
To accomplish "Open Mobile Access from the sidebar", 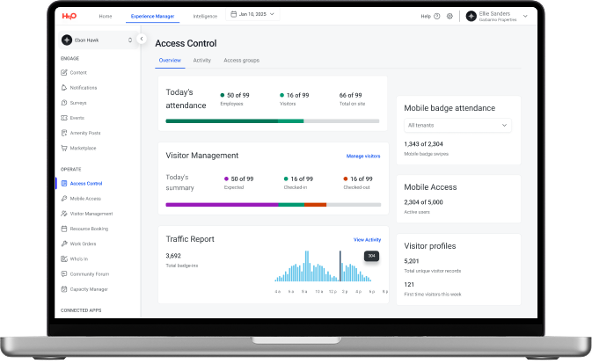I will pos(85,199).
